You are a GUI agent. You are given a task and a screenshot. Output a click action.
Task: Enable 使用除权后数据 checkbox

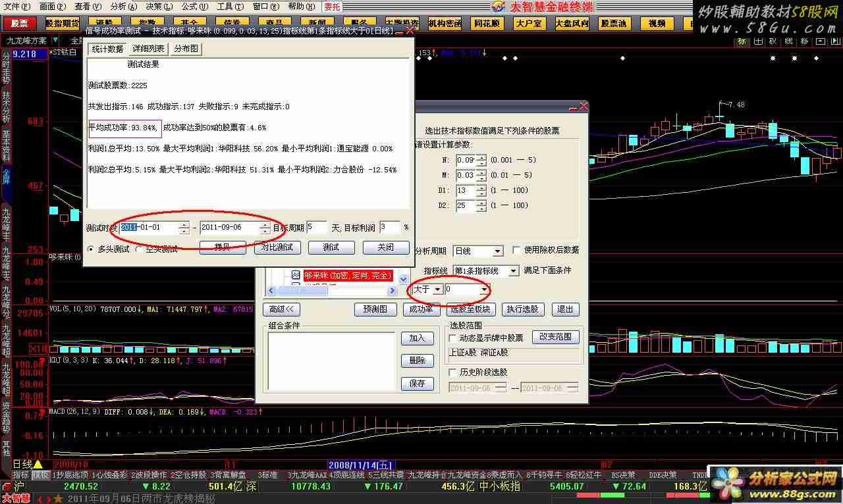[x=516, y=251]
